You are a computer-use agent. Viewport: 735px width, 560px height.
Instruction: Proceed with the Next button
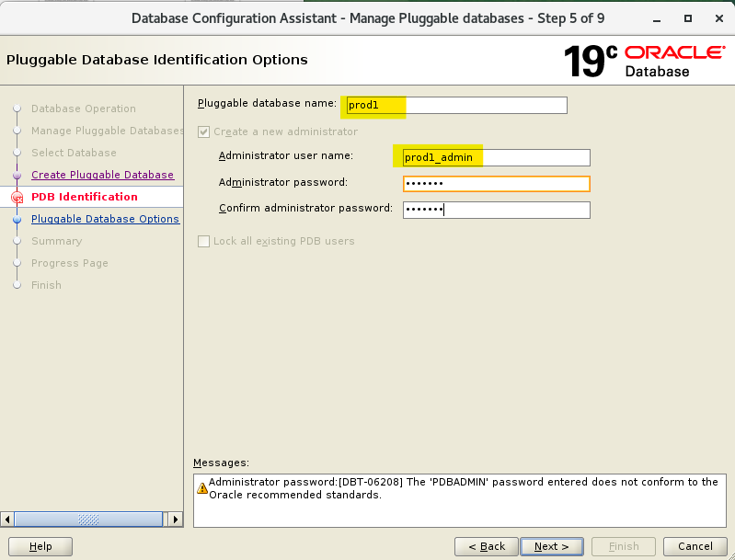click(x=552, y=546)
